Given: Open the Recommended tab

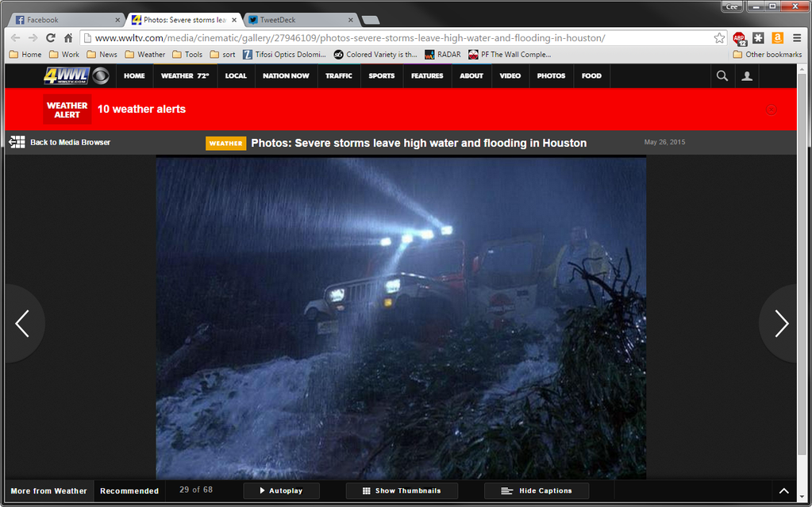Looking at the screenshot, I should pos(129,491).
